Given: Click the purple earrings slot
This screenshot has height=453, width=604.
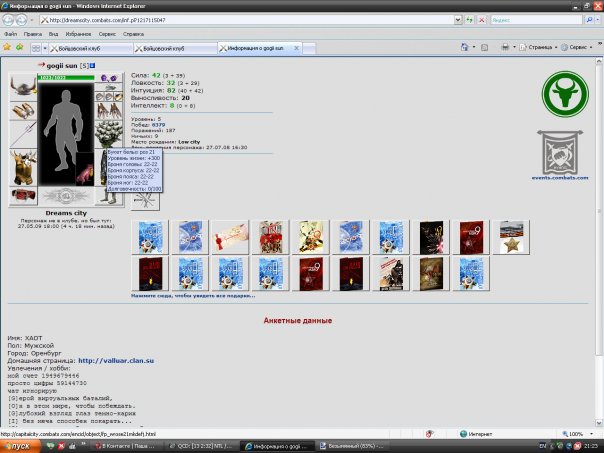Looking at the screenshot, I should 109,78.
